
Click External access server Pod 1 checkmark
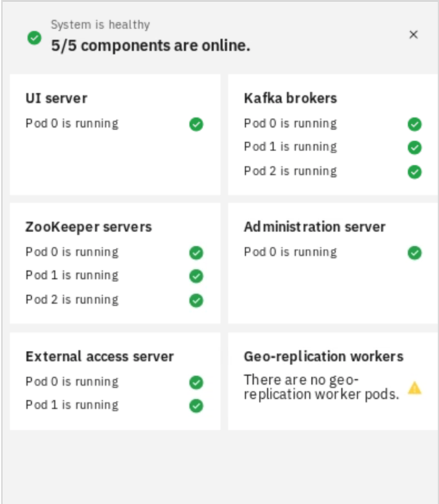[196, 406]
